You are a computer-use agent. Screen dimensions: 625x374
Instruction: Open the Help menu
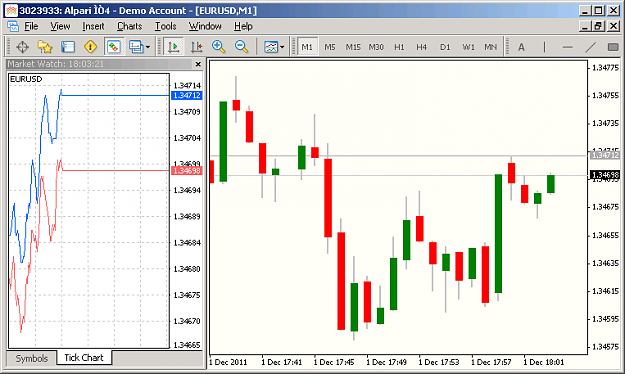click(x=243, y=26)
